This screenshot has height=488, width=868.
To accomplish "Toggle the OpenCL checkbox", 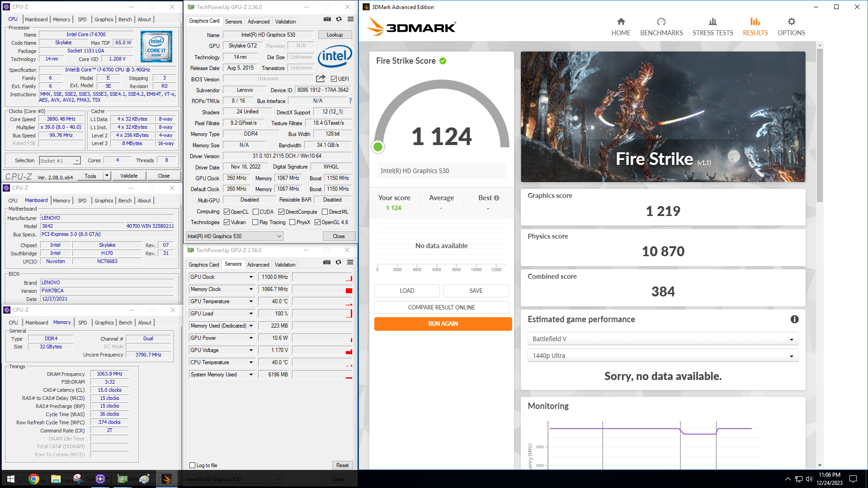I will 227,212.
